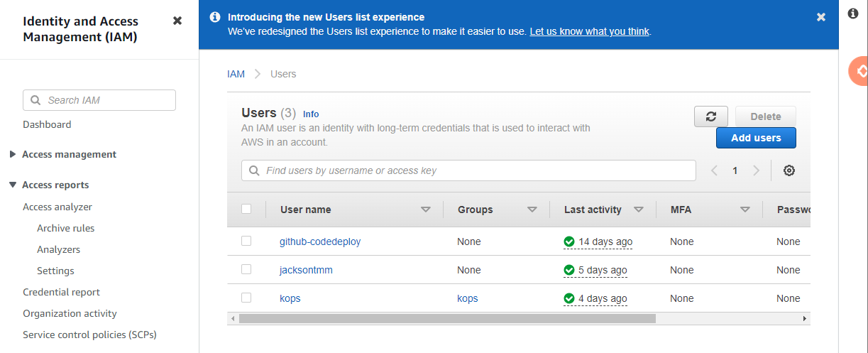The width and height of the screenshot is (868, 353).
Task: Click the green check for github-codedeploy activity
Action: 569,241
